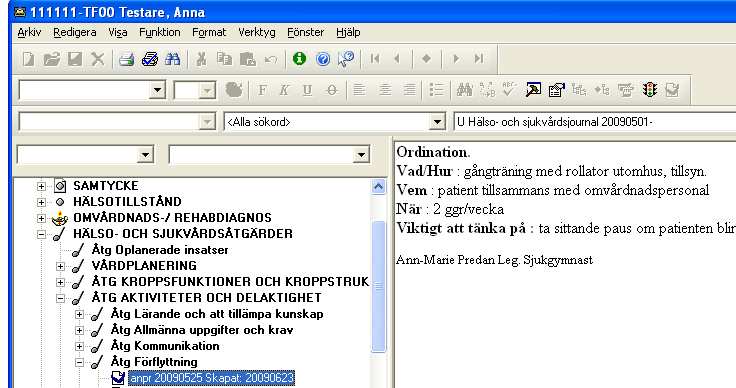Toggle underline (U) formatting
Viewport: 736px width, 388px height.
point(307,90)
